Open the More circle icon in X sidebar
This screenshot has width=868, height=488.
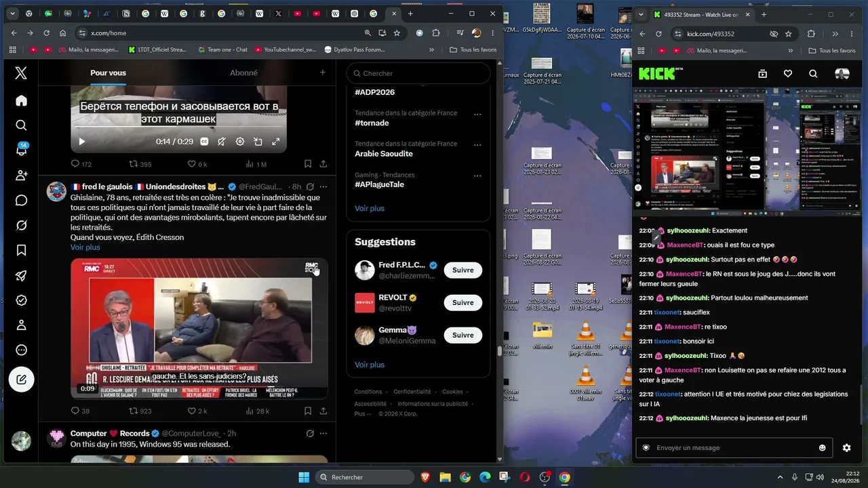click(x=21, y=350)
